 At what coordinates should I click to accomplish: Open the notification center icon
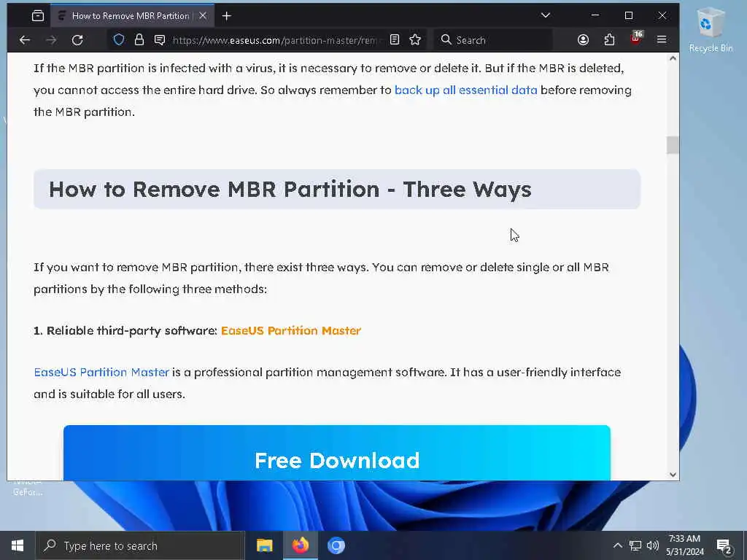point(724,545)
